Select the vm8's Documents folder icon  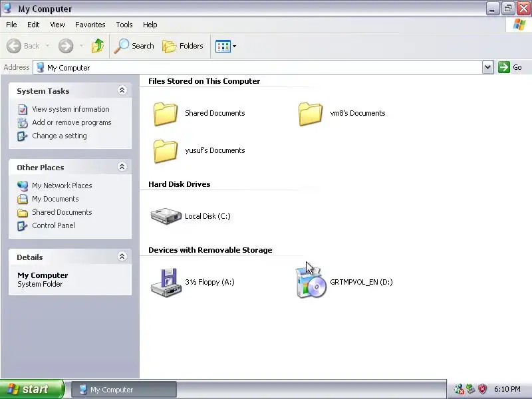(310, 114)
